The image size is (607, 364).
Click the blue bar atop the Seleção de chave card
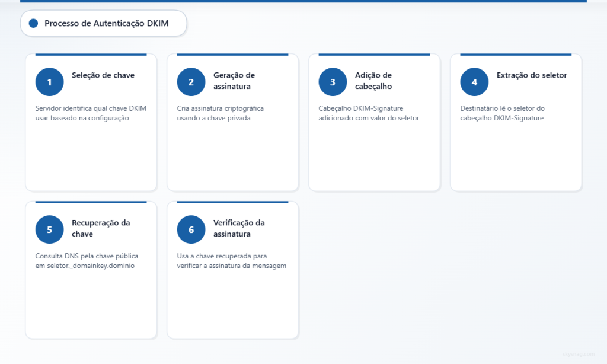pos(91,54)
